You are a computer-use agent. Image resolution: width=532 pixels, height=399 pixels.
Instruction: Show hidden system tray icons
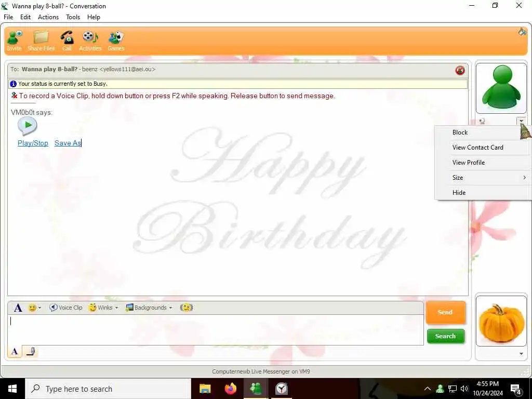(428, 389)
